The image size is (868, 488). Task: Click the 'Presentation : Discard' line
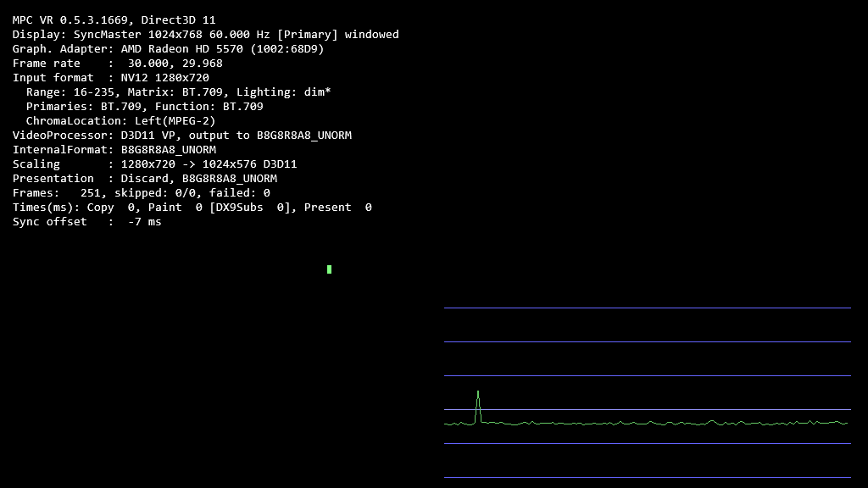point(144,179)
